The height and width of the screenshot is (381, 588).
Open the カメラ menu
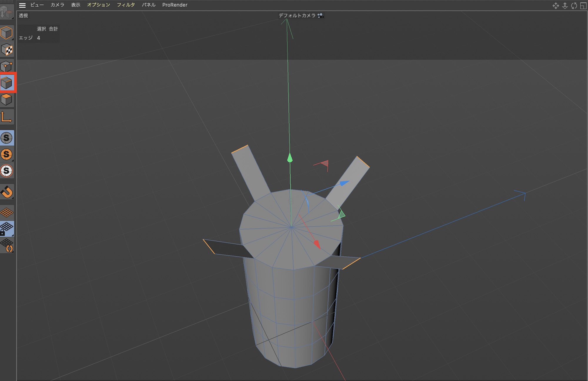pyautogui.click(x=57, y=5)
